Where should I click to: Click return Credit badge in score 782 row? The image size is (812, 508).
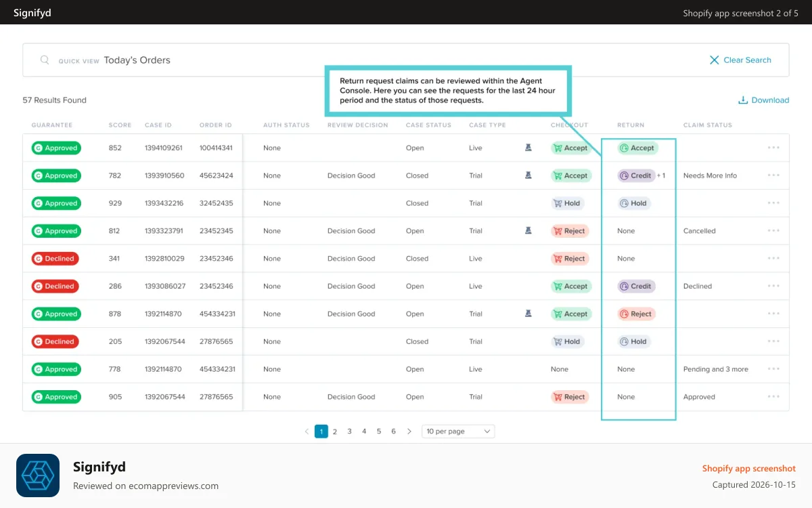click(636, 175)
